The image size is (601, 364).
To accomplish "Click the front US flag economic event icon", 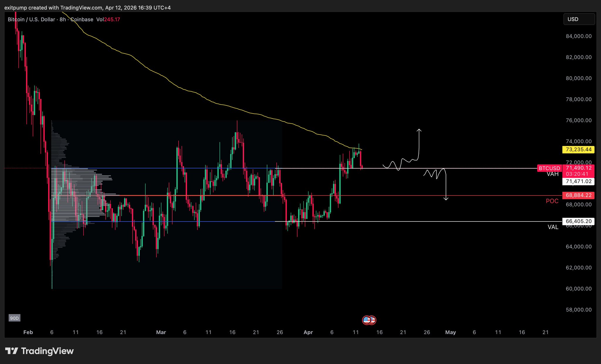I will [367, 320].
